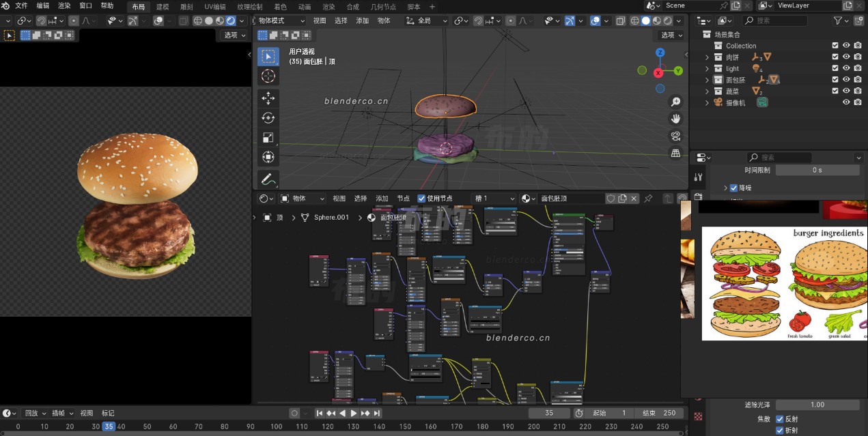Open the 编辑 menu
868x436 pixels.
[43, 5]
